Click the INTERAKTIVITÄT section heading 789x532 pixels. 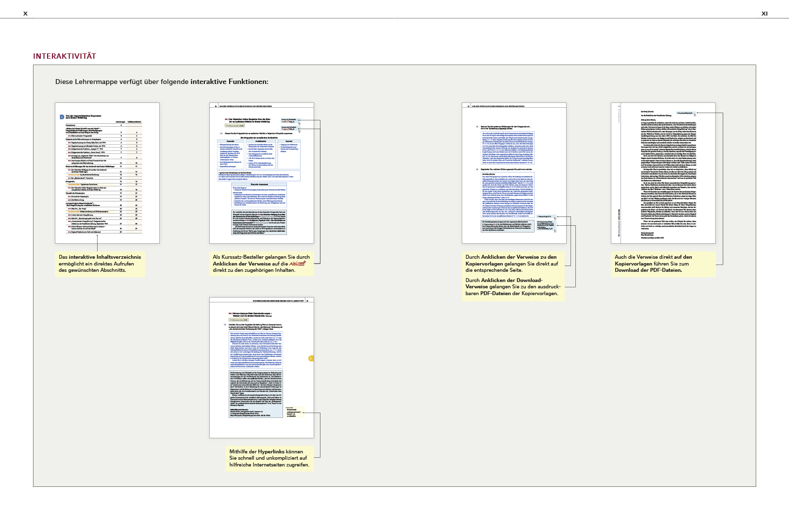[65, 56]
